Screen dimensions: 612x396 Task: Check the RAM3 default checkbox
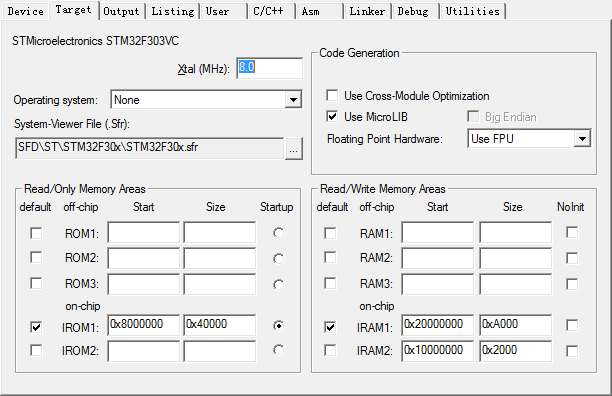pos(330,283)
